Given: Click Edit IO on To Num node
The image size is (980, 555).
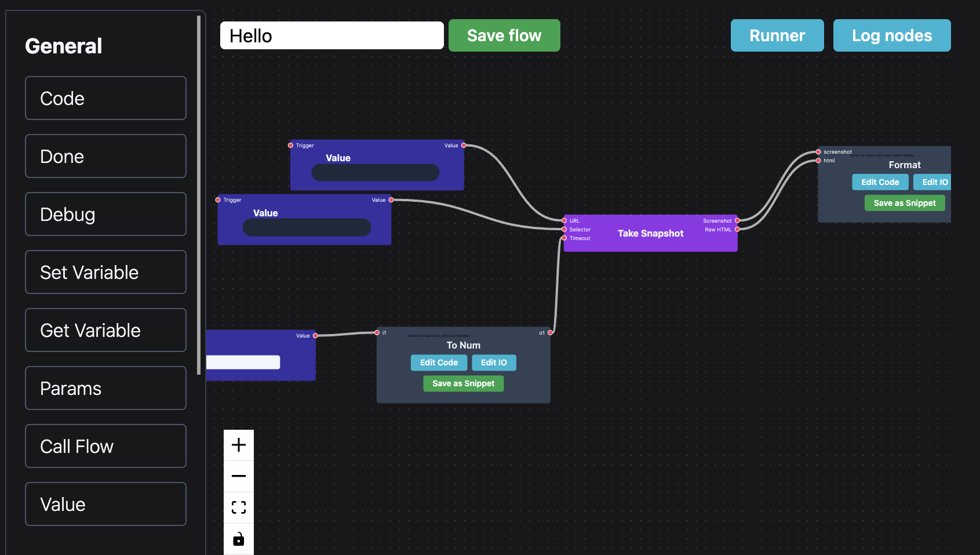Looking at the screenshot, I should point(494,362).
